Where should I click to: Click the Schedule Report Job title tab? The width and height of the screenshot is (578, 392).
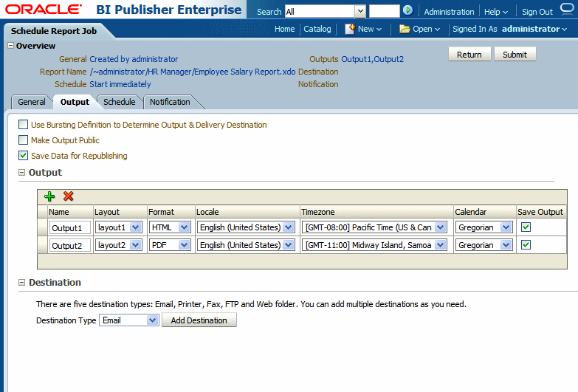pyautogui.click(x=54, y=31)
